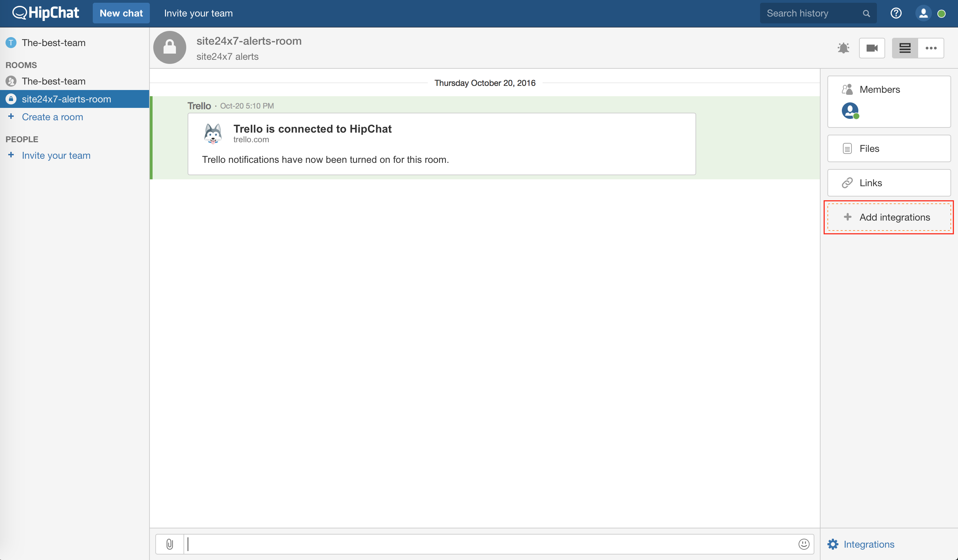Viewport: 958px width, 560px height.
Task: Click the search magnifier icon
Action: tap(866, 13)
